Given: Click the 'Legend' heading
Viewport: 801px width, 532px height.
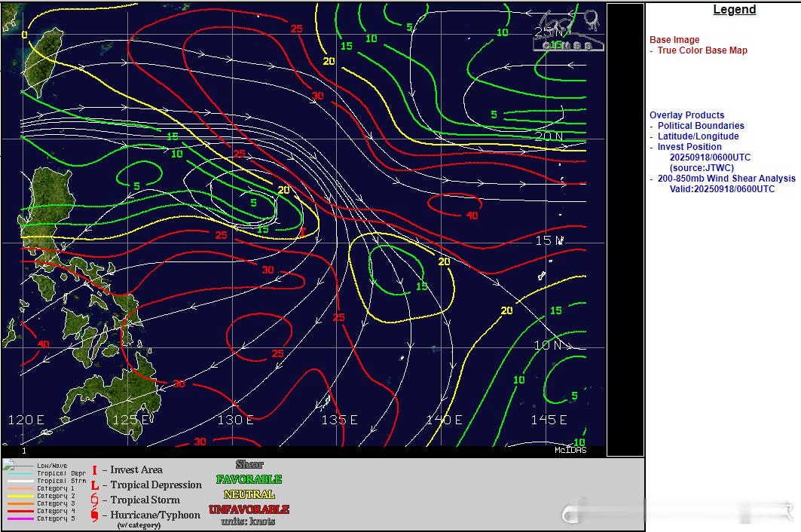Looking at the screenshot, I should (734, 10).
